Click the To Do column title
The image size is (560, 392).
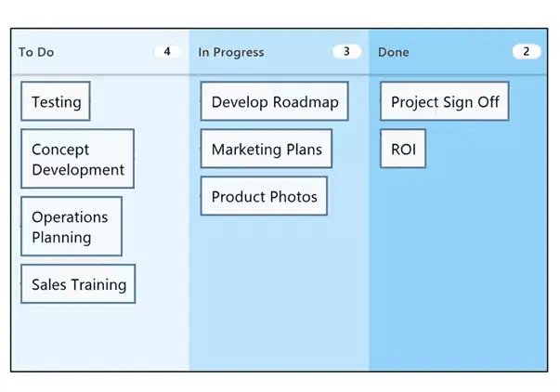tap(36, 52)
